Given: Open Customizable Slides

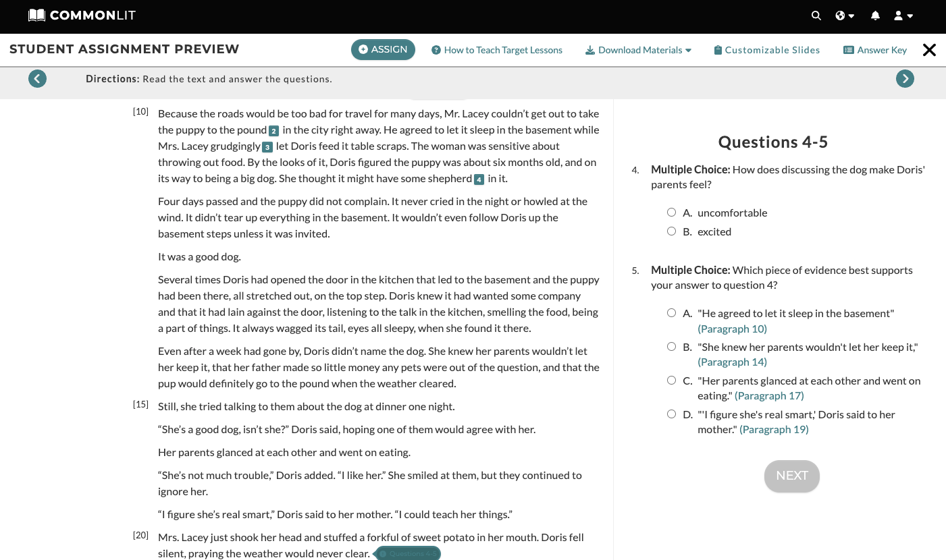Looking at the screenshot, I should point(767,50).
